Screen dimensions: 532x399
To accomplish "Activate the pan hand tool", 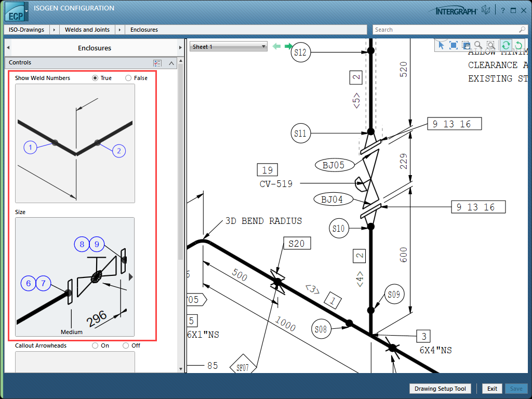I will pos(465,46).
